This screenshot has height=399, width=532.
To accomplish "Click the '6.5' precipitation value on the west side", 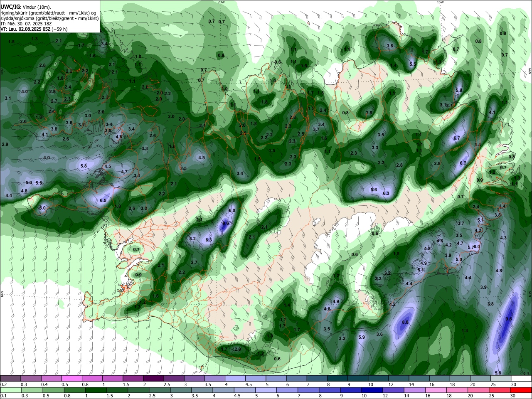I will tap(103, 200).
